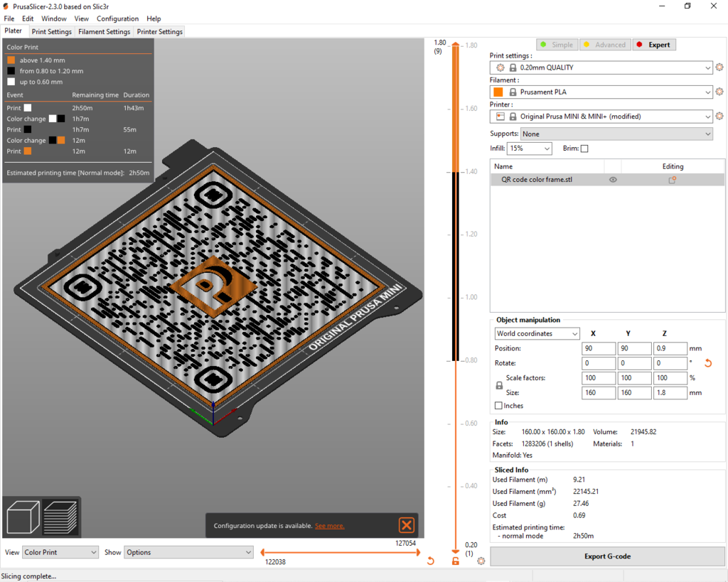Image resolution: width=728 pixels, height=582 pixels.
Task: Click the editing icon for QR code color frame.stl
Action: coord(671,180)
